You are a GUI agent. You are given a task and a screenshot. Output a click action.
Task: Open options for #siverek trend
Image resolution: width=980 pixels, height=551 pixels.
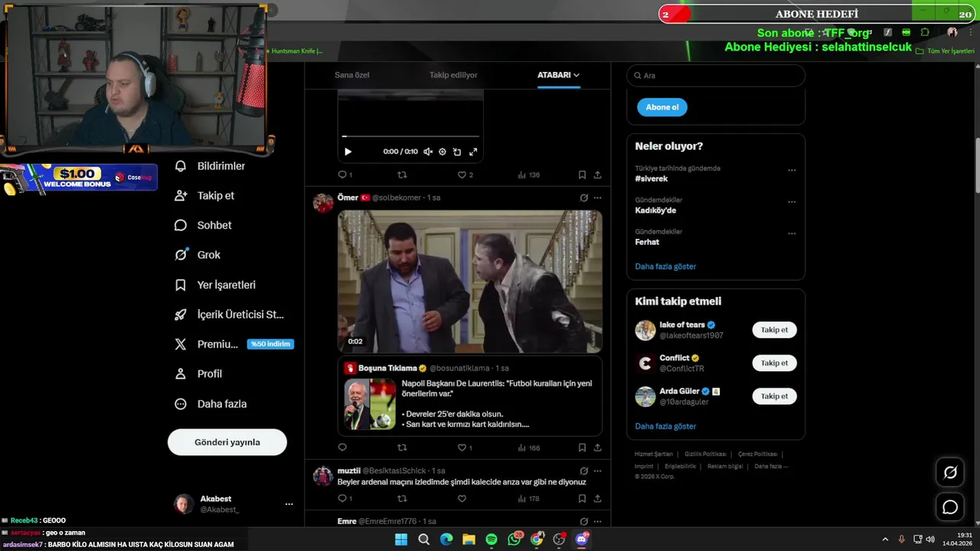click(792, 171)
